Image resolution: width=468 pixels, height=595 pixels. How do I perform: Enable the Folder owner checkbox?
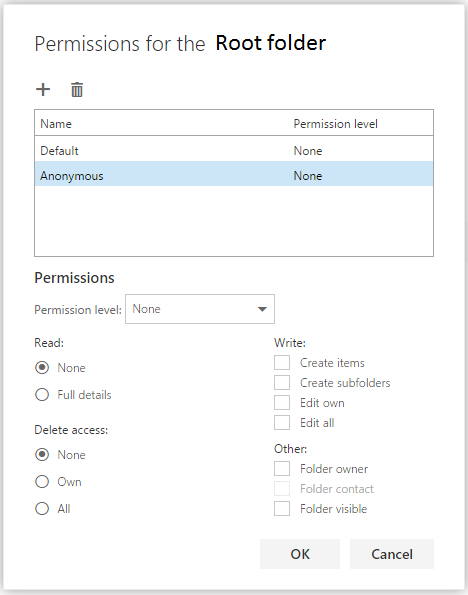(282, 469)
